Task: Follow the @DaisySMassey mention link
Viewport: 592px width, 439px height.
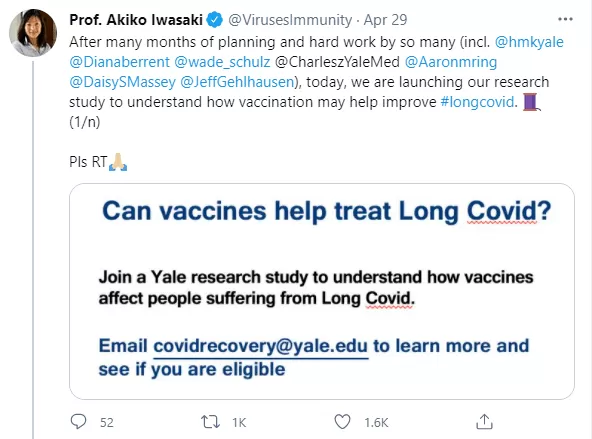Action: coord(123,82)
